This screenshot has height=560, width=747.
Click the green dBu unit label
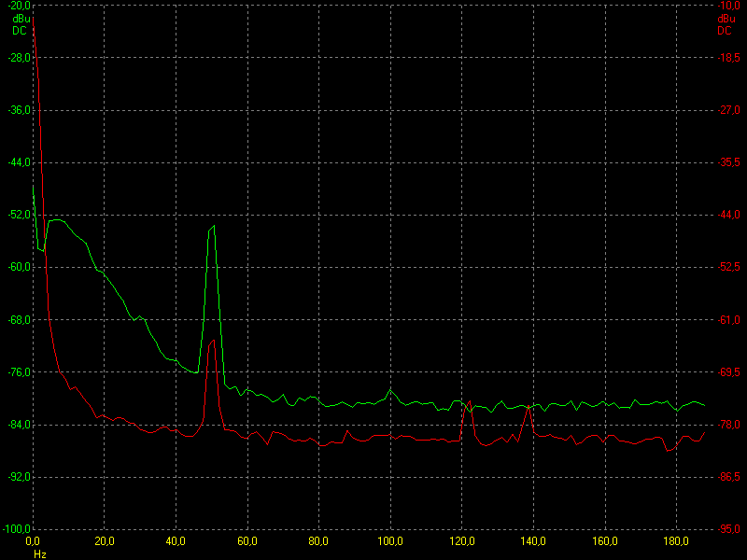pyautogui.click(x=21, y=19)
